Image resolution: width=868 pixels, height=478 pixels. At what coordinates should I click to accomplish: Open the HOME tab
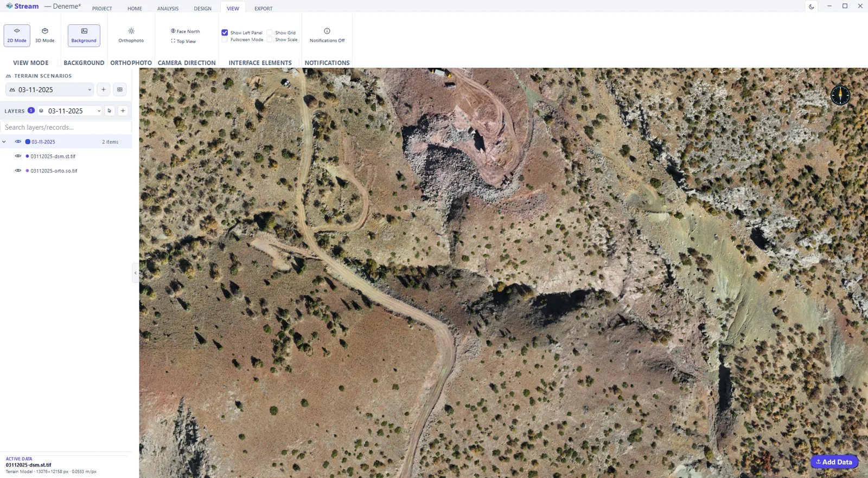point(135,9)
